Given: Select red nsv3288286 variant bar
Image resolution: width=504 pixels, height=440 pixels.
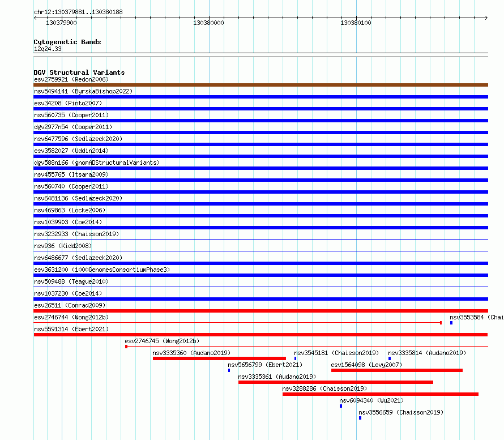Looking at the screenshot, I should tap(381, 394).
